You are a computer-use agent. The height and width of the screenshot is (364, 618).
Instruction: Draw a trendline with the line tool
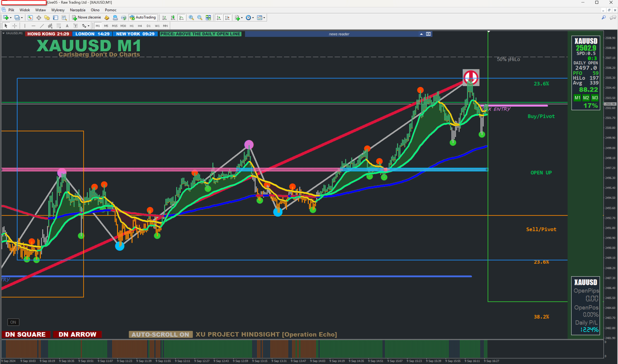click(x=42, y=26)
